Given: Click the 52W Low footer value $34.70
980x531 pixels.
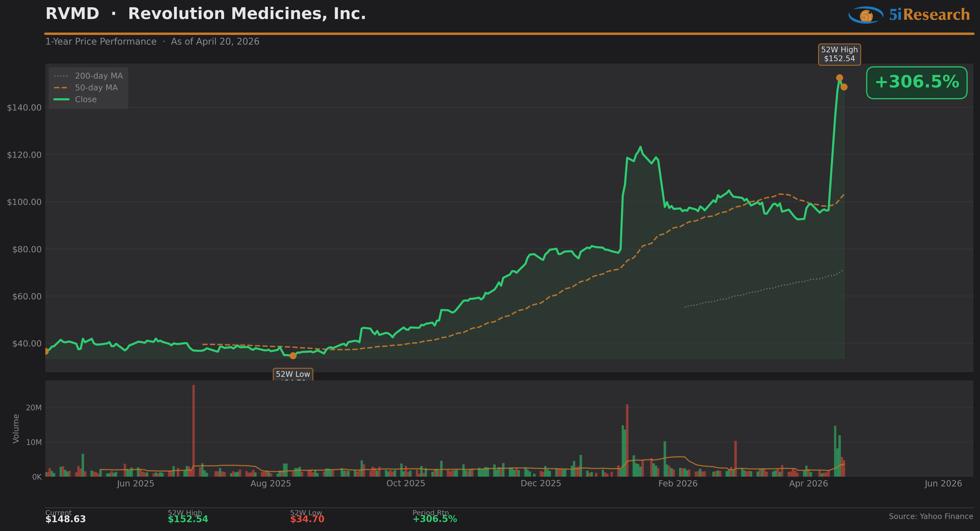Looking at the screenshot, I should tap(307, 519).
